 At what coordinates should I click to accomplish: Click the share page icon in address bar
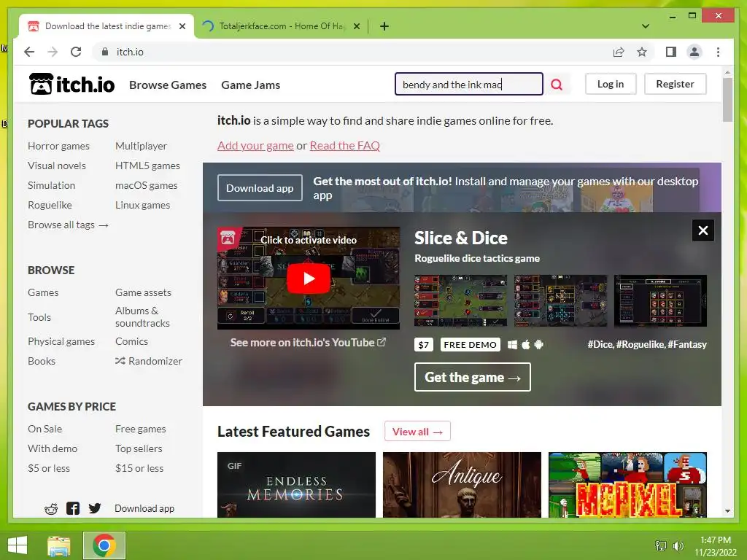pos(619,52)
